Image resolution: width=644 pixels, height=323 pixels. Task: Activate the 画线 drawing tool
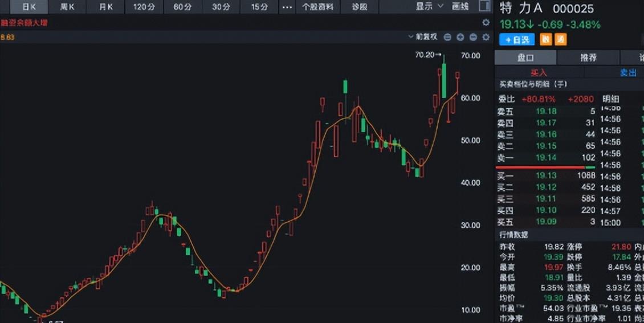[x=460, y=6]
